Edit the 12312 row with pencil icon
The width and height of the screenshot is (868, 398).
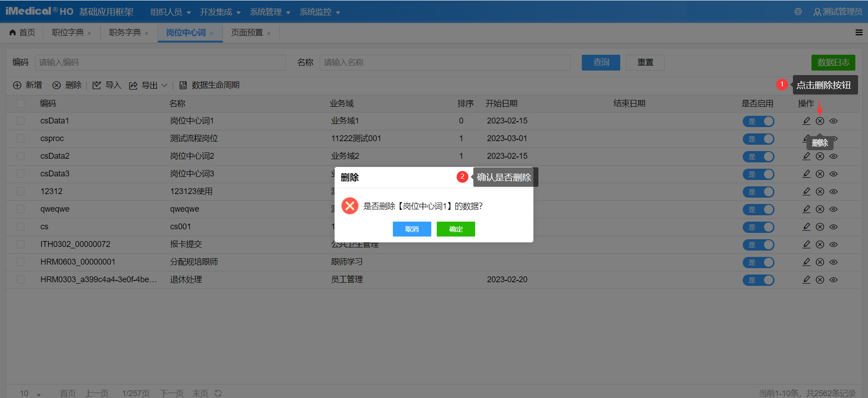806,191
